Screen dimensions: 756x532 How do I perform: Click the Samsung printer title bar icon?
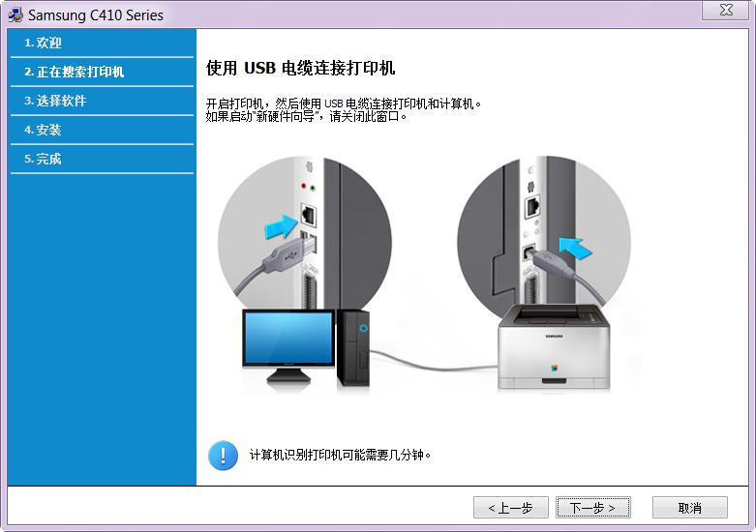[x=15, y=15]
